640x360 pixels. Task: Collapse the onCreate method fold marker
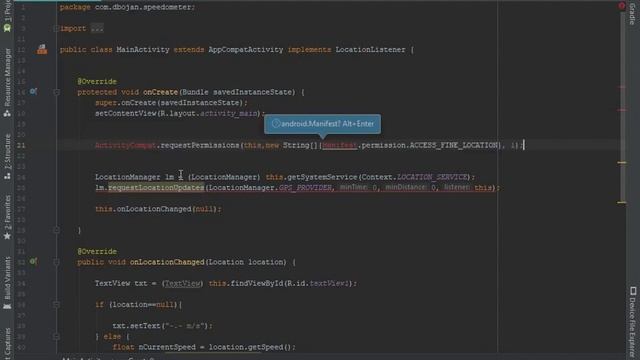(57, 92)
